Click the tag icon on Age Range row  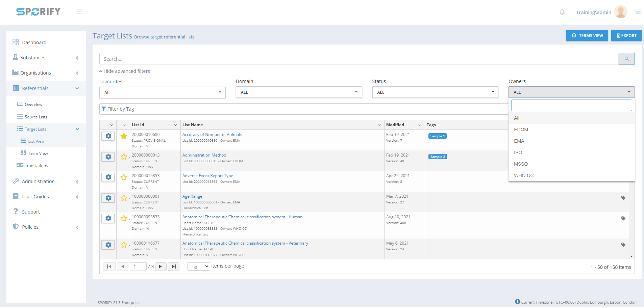623,198
